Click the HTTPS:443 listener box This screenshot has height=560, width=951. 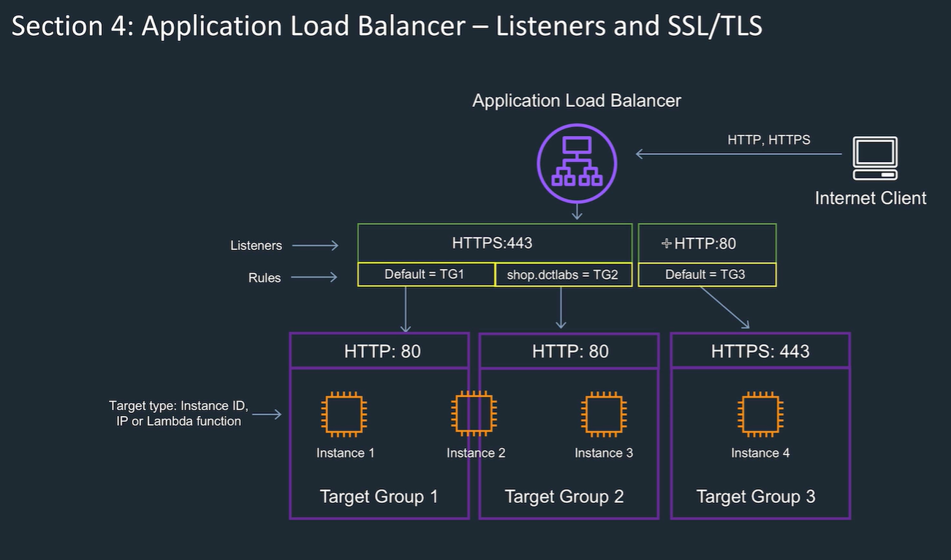[x=494, y=243]
